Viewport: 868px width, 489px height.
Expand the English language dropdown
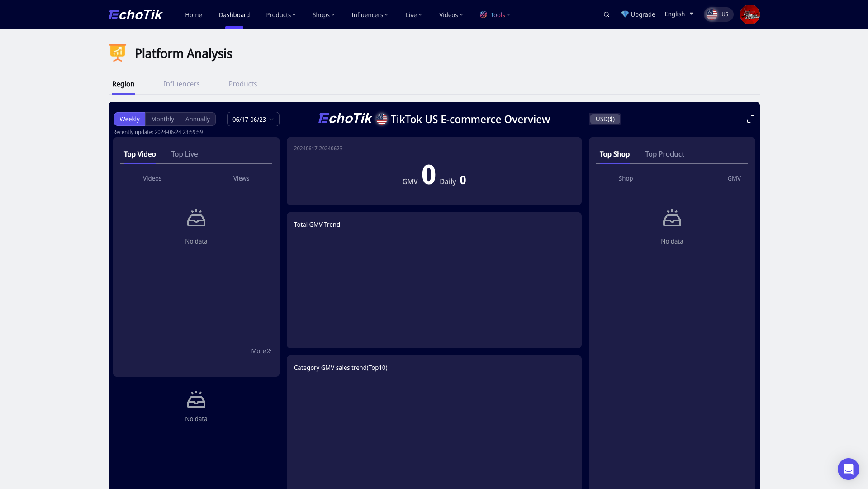(679, 14)
